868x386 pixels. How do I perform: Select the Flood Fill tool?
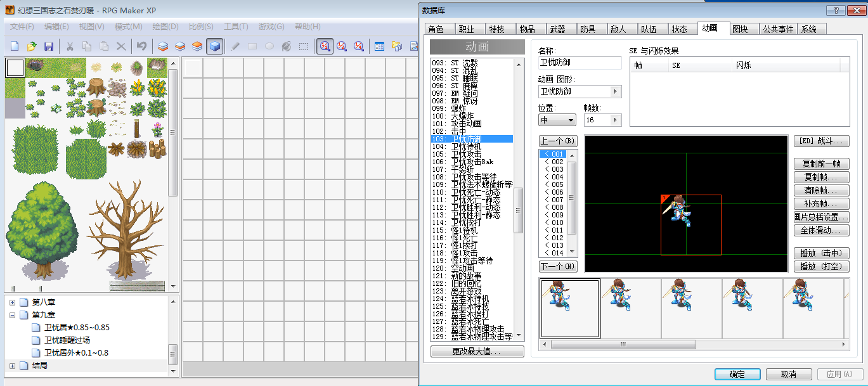click(x=287, y=46)
